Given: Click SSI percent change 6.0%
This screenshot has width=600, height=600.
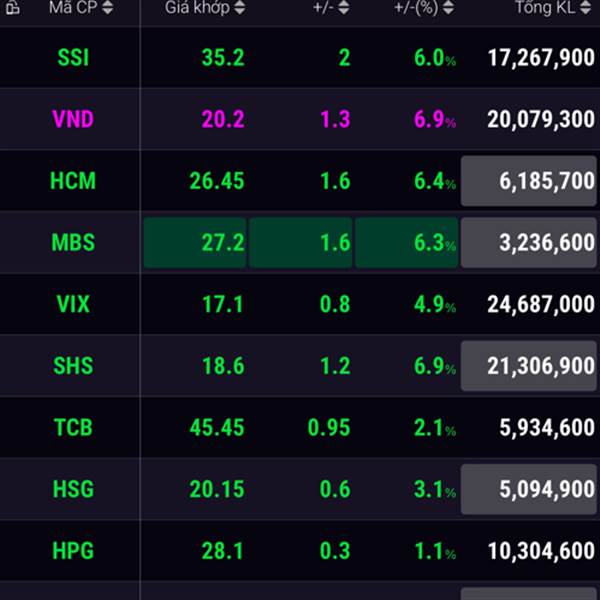Looking at the screenshot, I should (x=435, y=58).
